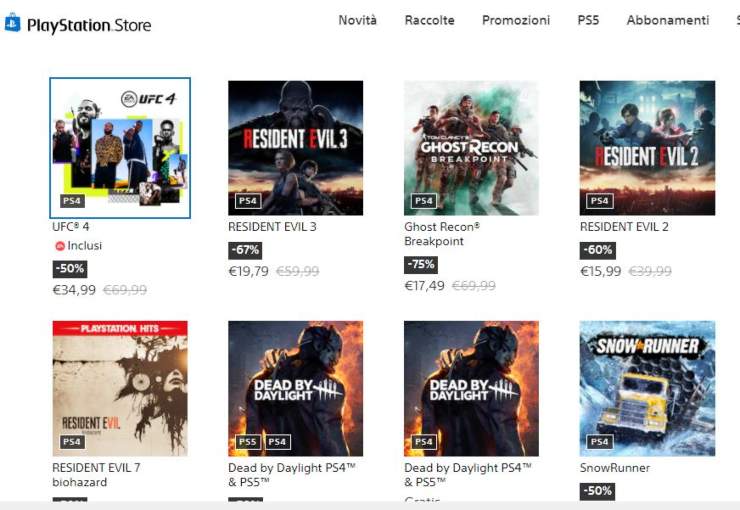Click the PS4 badge on SnowRunner cover
Viewport: 740px width, 510px height.
point(599,442)
